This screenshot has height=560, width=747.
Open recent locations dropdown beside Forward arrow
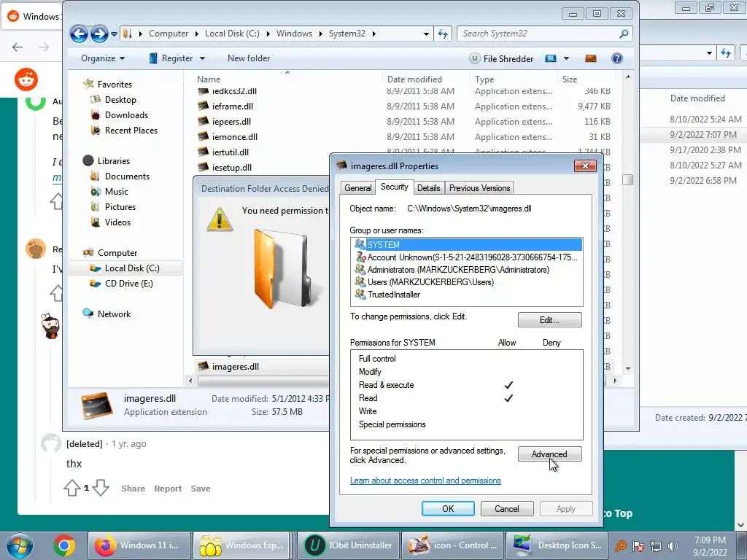114,34
